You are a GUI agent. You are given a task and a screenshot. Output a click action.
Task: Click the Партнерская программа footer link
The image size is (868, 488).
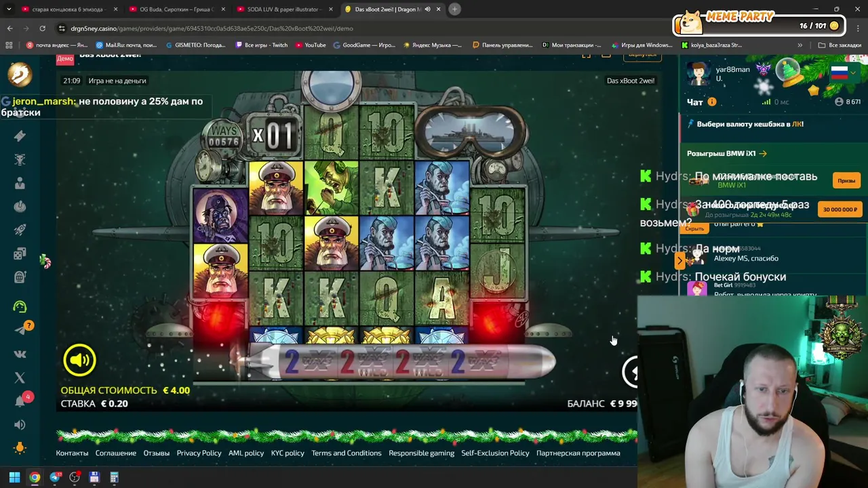[578, 453]
